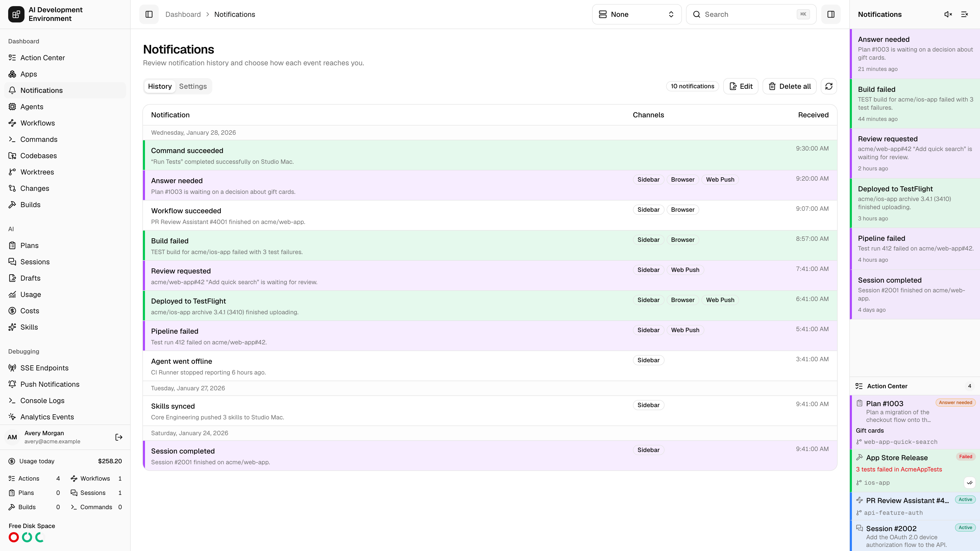Open Push Notifications debugging page
Image resolution: width=980 pixels, height=551 pixels.
tap(65, 384)
